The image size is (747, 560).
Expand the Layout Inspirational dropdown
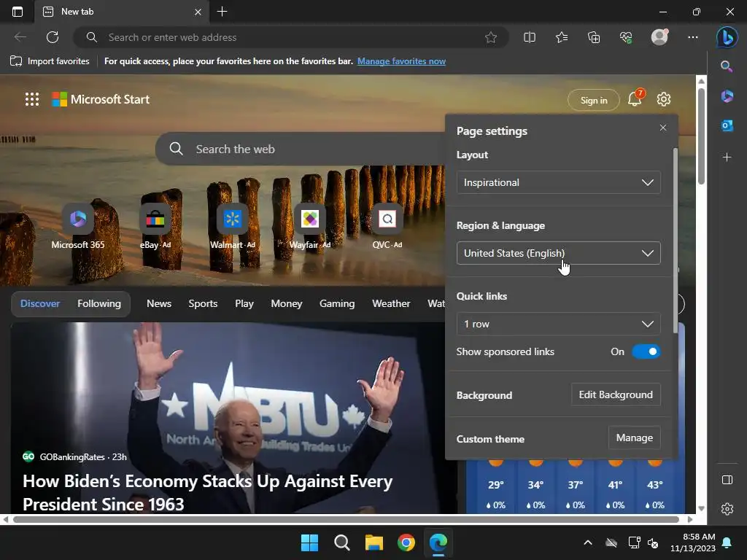pyautogui.click(x=558, y=182)
